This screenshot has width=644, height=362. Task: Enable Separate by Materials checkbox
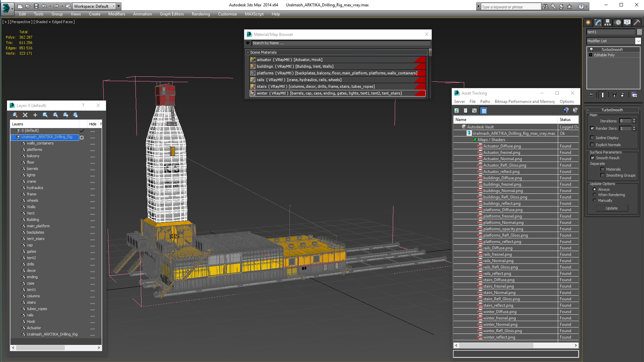pos(603,169)
